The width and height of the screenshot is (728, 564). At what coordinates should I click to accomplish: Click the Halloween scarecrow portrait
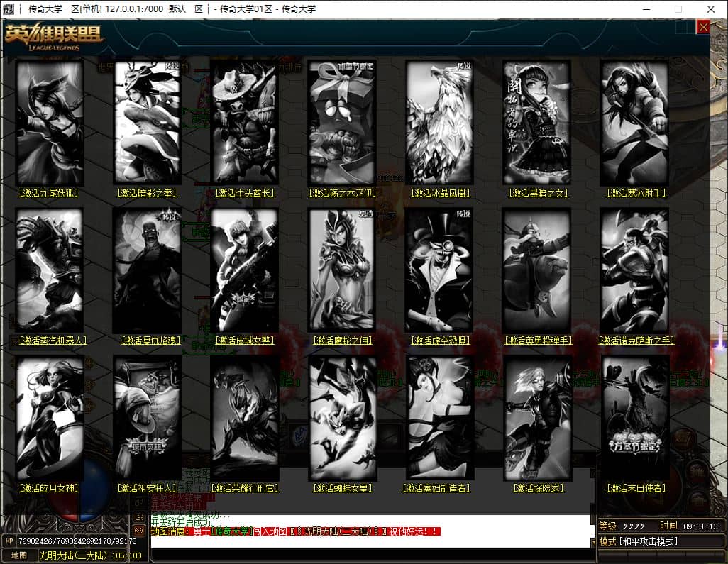(634, 419)
